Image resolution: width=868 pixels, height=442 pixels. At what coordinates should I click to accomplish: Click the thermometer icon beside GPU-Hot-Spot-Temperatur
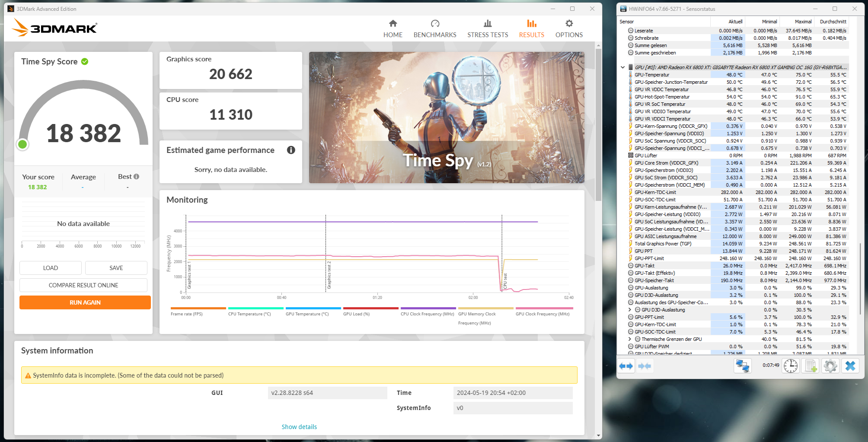631,97
